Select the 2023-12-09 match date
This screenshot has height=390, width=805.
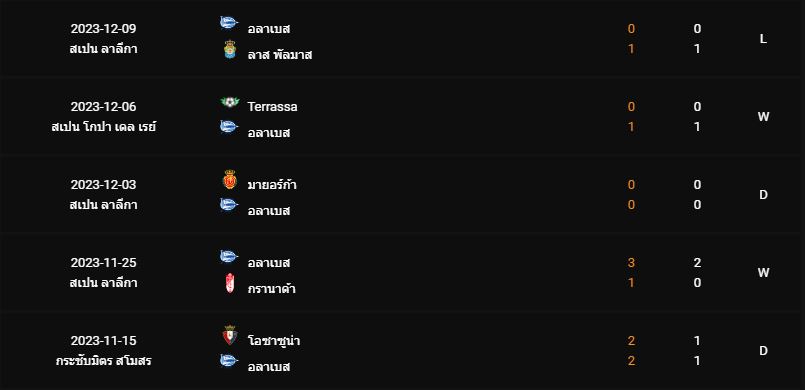[104, 28]
